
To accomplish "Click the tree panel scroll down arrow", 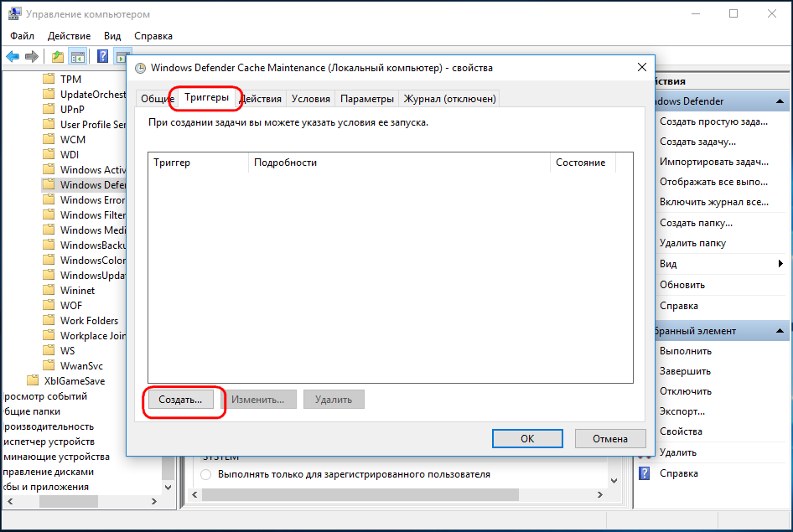I will point(168,488).
